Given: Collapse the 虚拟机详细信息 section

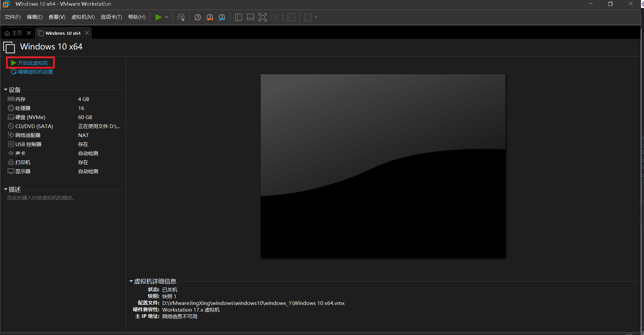Looking at the screenshot, I should [131, 281].
